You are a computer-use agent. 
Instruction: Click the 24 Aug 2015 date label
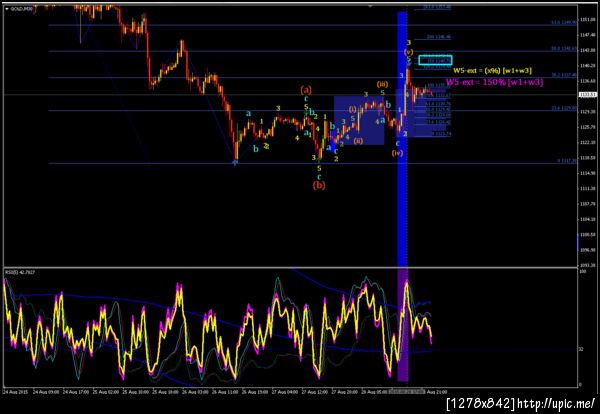click(16, 392)
